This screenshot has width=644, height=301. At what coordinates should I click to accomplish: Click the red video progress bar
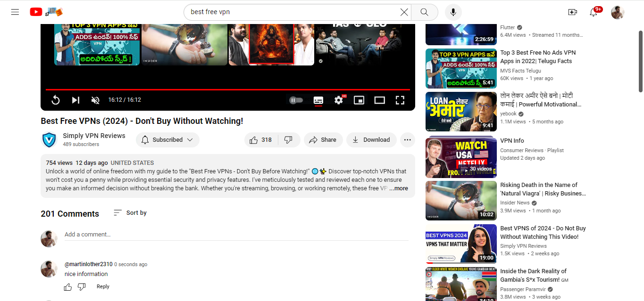(228, 89)
